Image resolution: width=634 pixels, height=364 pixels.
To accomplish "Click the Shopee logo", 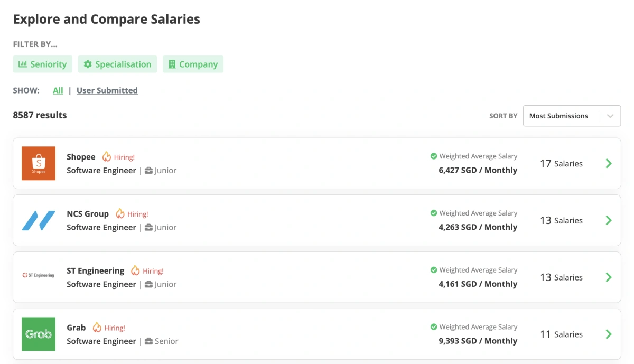I will point(38,163).
